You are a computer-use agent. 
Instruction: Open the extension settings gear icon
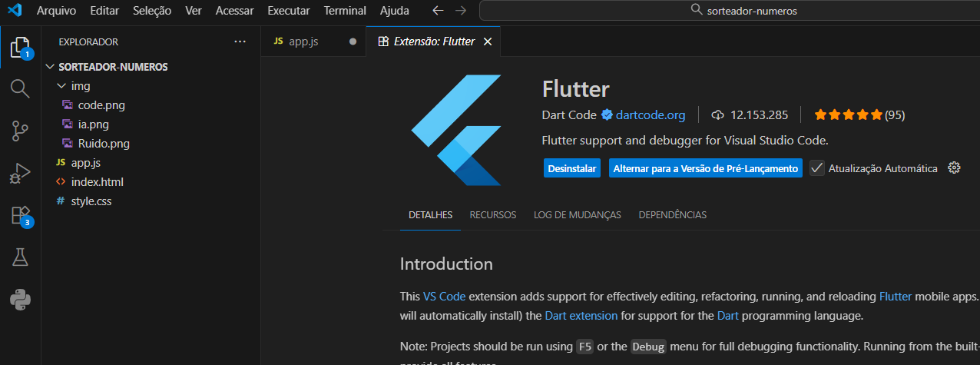pos(955,168)
